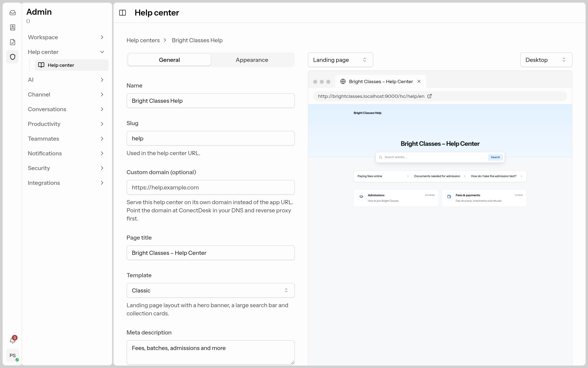Image resolution: width=588 pixels, height=368 pixels.
Task: Open the reports chart icon in left rail
Action: [x=13, y=42]
